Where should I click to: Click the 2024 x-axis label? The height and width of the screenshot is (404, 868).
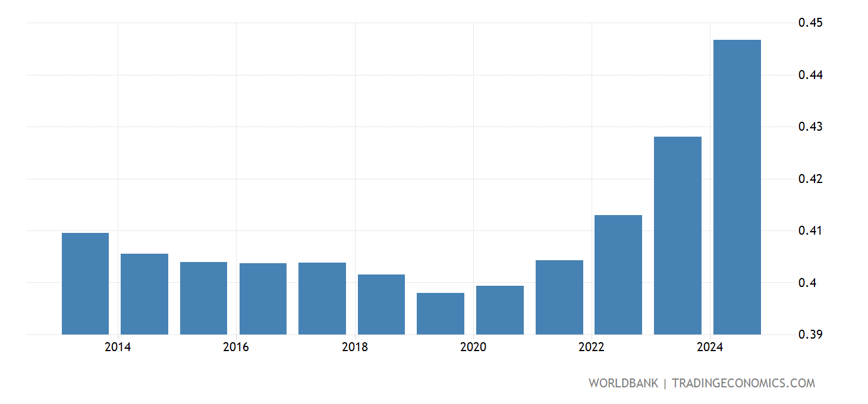point(710,348)
